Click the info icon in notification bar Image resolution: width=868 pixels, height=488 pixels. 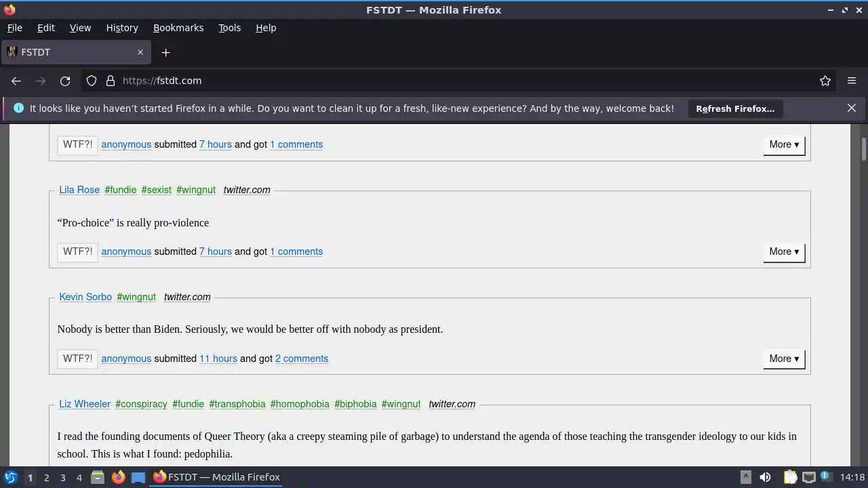click(x=18, y=108)
